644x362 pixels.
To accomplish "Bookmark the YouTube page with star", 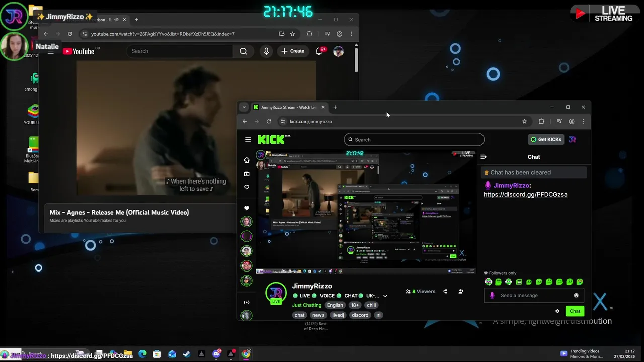I will [292, 34].
